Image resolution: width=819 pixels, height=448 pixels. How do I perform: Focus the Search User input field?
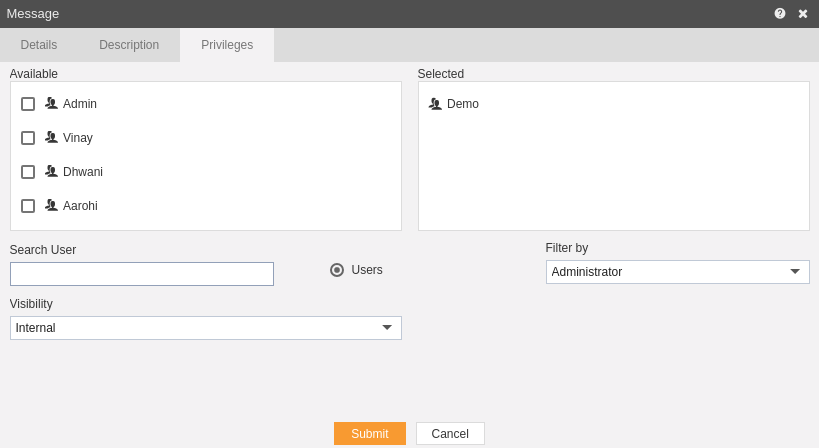tap(142, 274)
